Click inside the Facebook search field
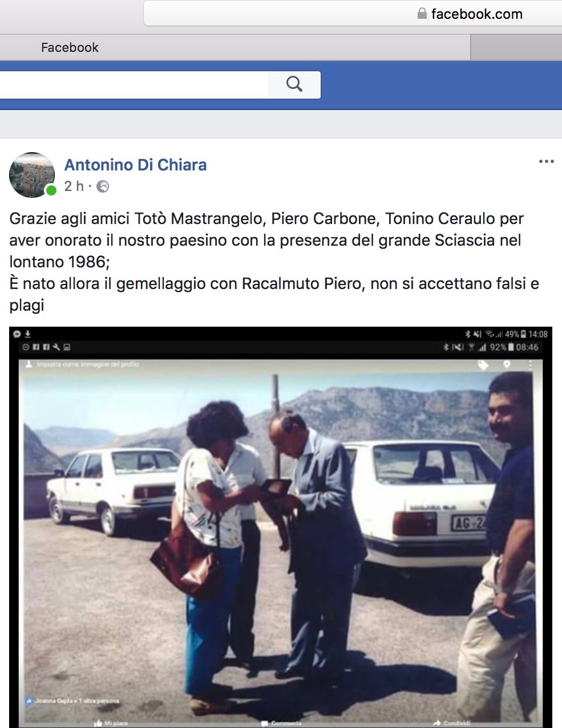562x728 pixels. point(134,84)
